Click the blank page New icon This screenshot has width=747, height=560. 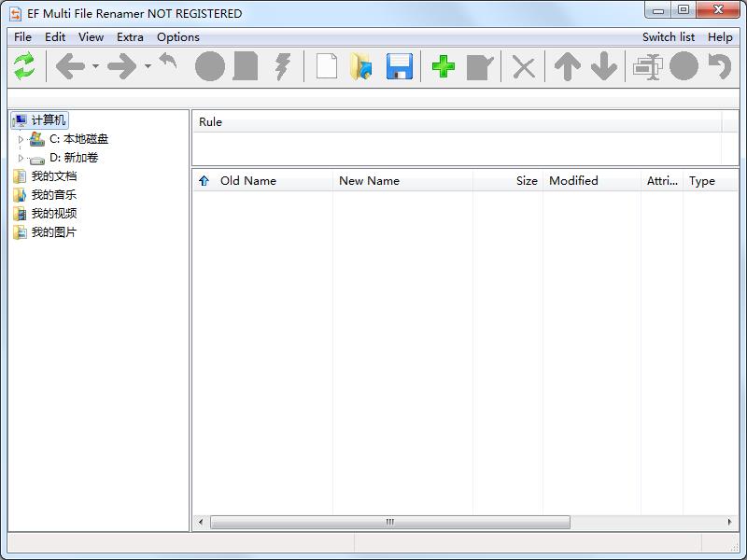[x=327, y=66]
